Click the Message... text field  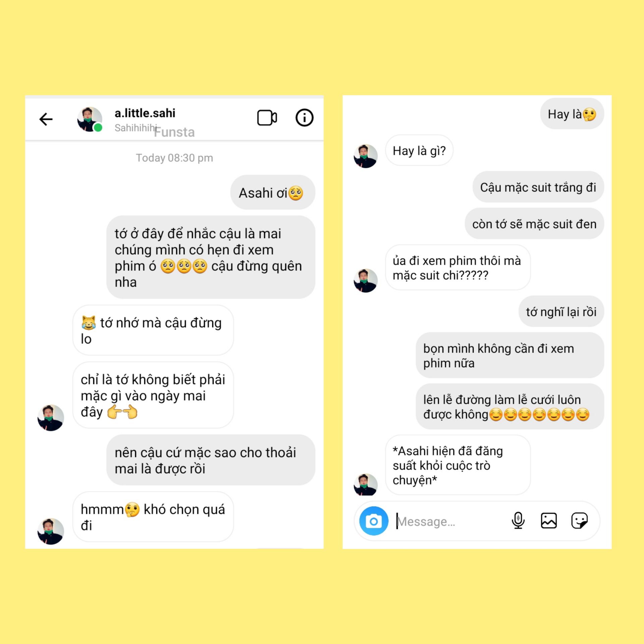pyautogui.click(x=449, y=521)
